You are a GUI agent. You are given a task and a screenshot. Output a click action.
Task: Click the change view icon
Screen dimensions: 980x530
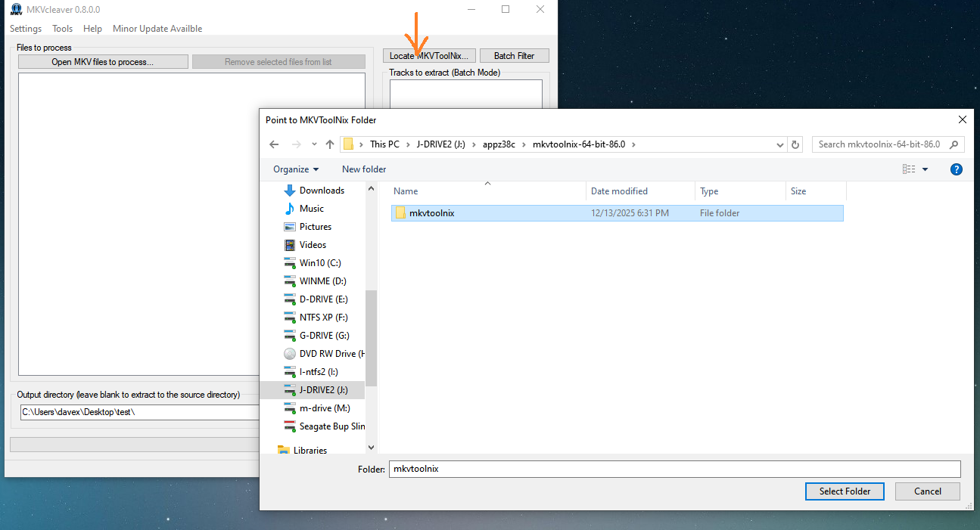pyautogui.click(x=909, y=169)
